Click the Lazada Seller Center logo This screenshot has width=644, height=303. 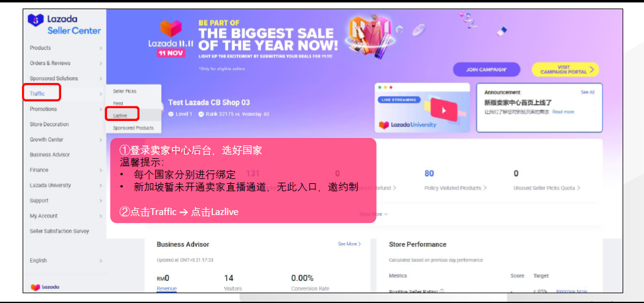coord(64,24)
